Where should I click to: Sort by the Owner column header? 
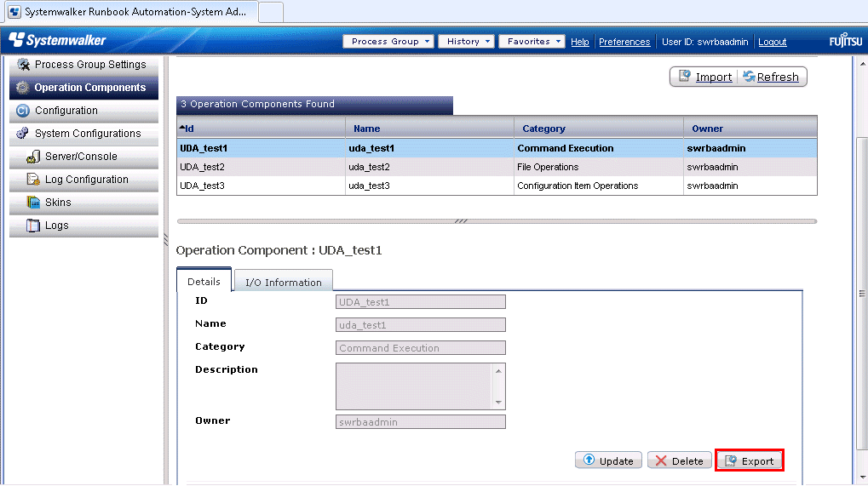point(750,129)
